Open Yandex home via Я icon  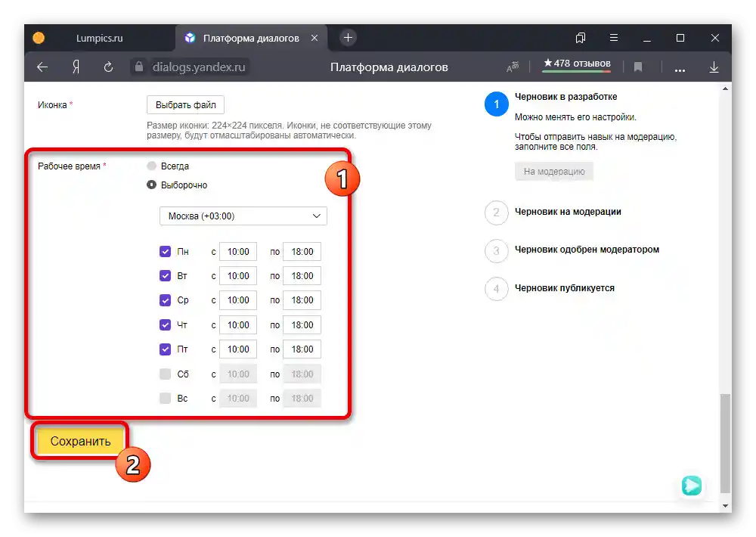tap(76, 67)
